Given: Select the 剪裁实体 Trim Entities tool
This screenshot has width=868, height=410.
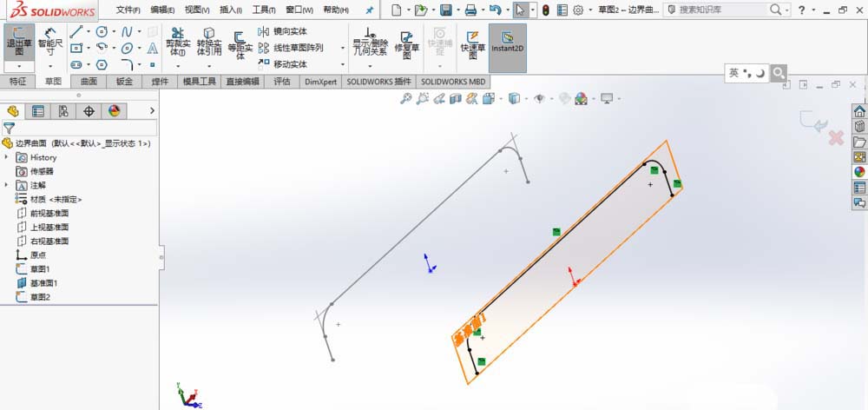Looking at the screenshot, I should 178,42.
